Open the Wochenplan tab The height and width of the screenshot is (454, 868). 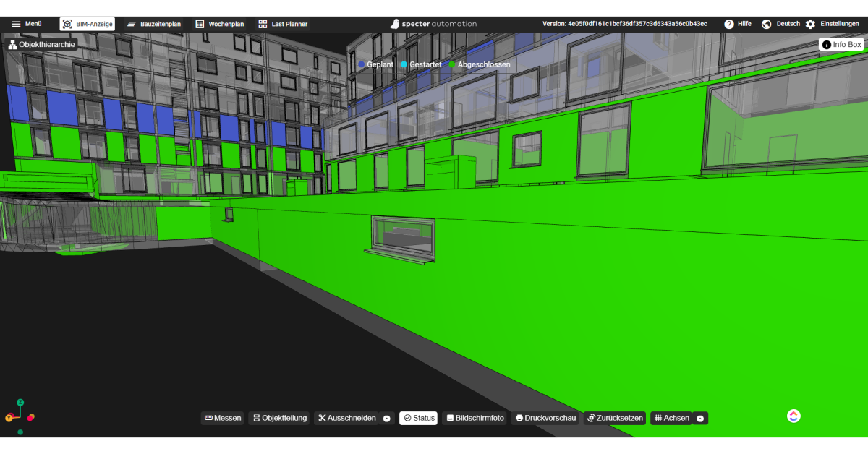click(220, 24)
